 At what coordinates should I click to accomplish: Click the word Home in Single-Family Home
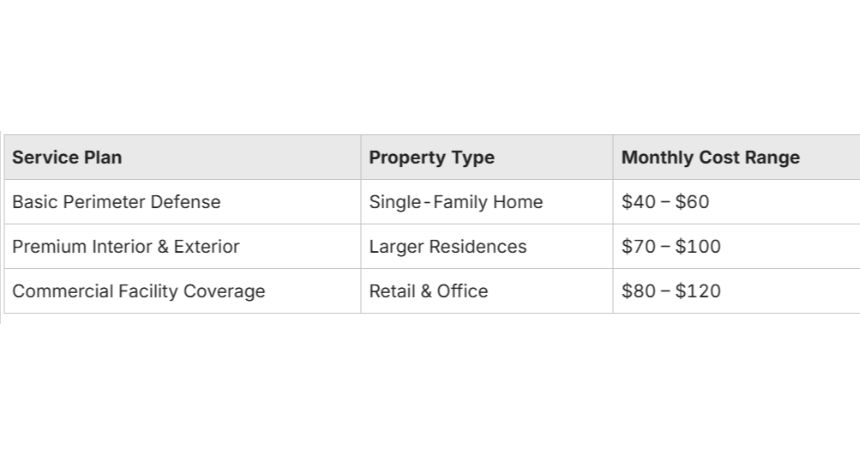[x=518, y=201]
